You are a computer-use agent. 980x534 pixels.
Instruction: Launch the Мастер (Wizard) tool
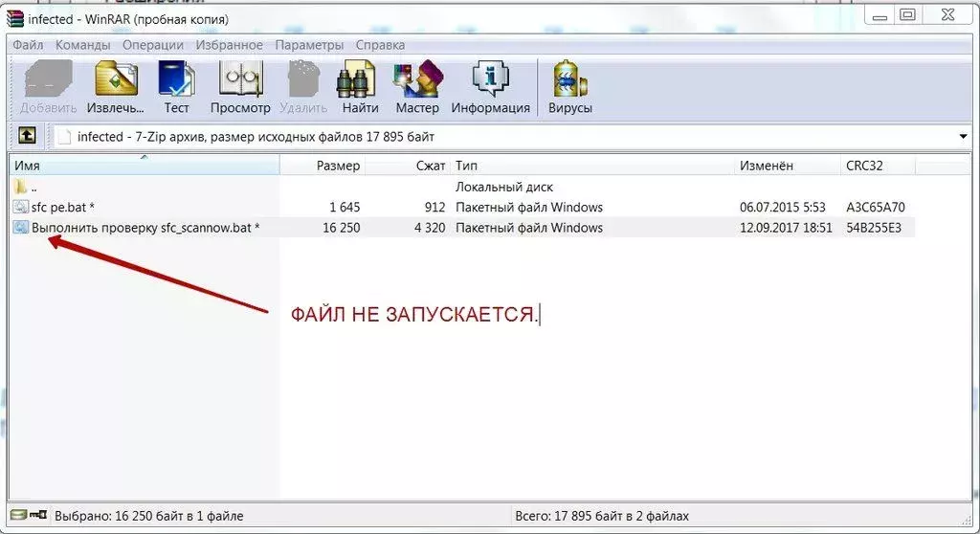417,79
